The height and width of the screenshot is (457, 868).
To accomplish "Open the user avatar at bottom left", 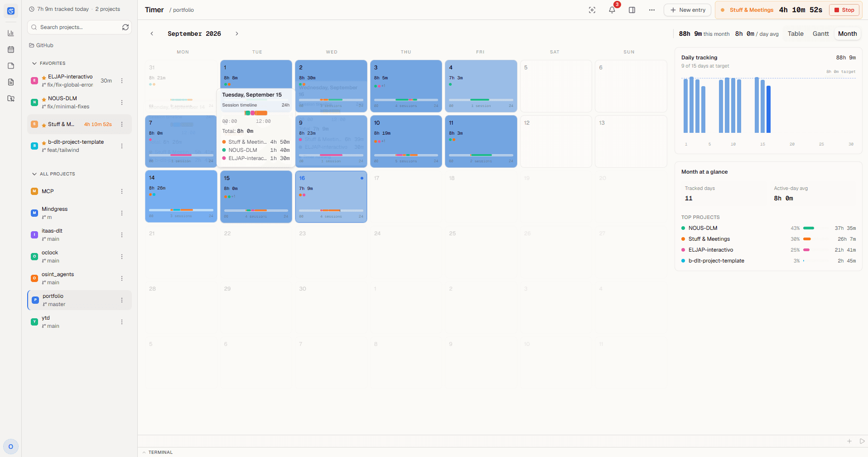I will click(11, 447).
